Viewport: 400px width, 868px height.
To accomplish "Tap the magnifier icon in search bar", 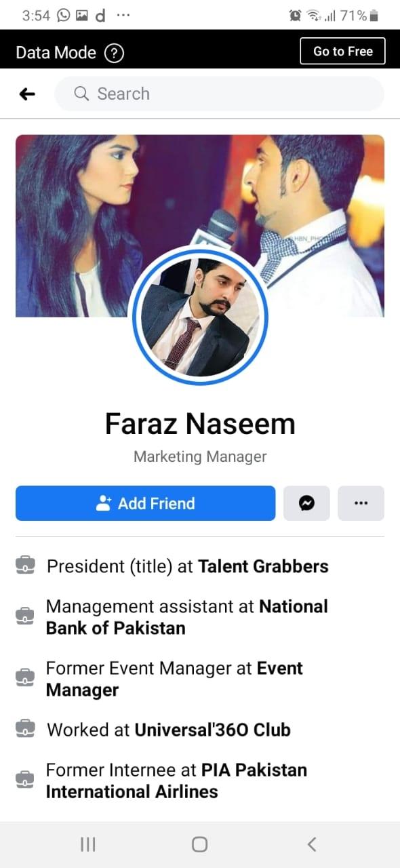I will pyautogui.click(x=81, y=94).
